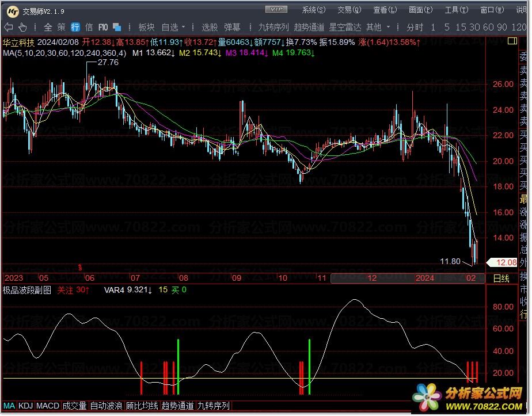Switch to the KDJ indicator tab
532x416 pixels.
pos(25,406)
